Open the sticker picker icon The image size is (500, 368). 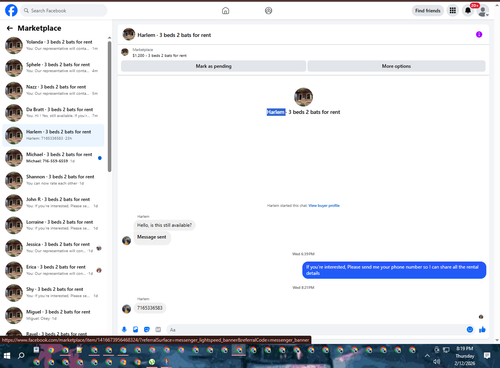pyautogui.click(x=147, y=330)
